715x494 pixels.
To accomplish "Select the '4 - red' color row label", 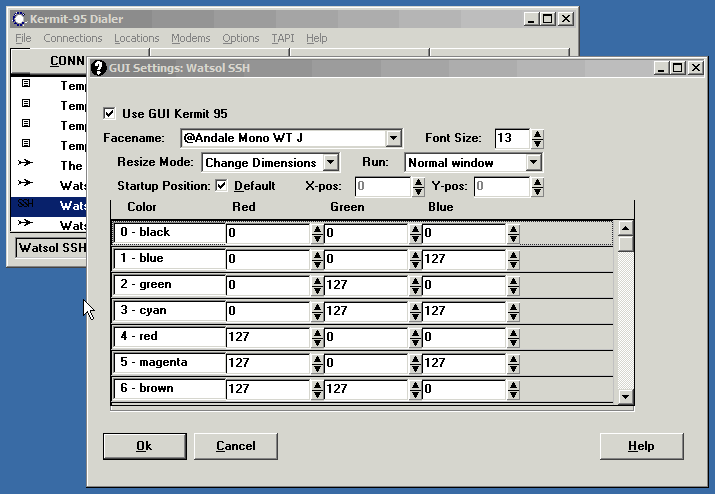I will point(169,337).
